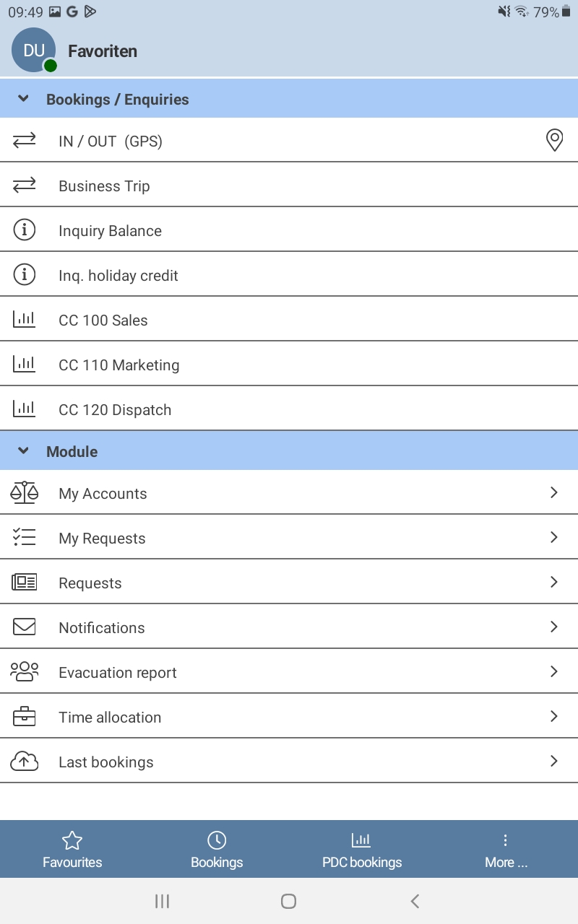
Task: Book CC 100 Sales cost center
Action: [289, 320]
